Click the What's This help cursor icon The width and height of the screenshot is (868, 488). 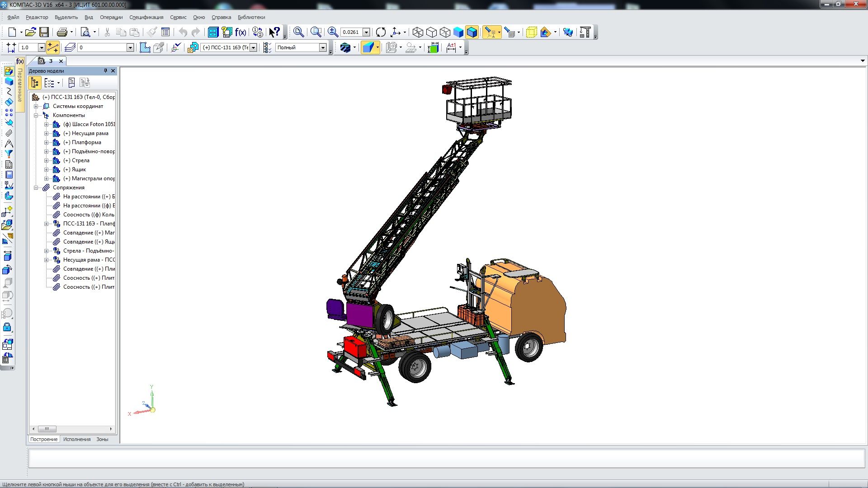click(274, 32)
